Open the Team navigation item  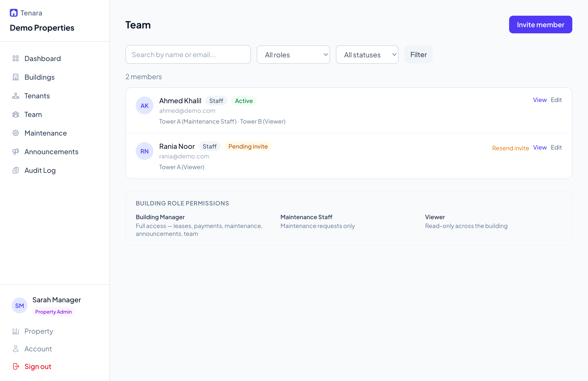coord(33,114)
